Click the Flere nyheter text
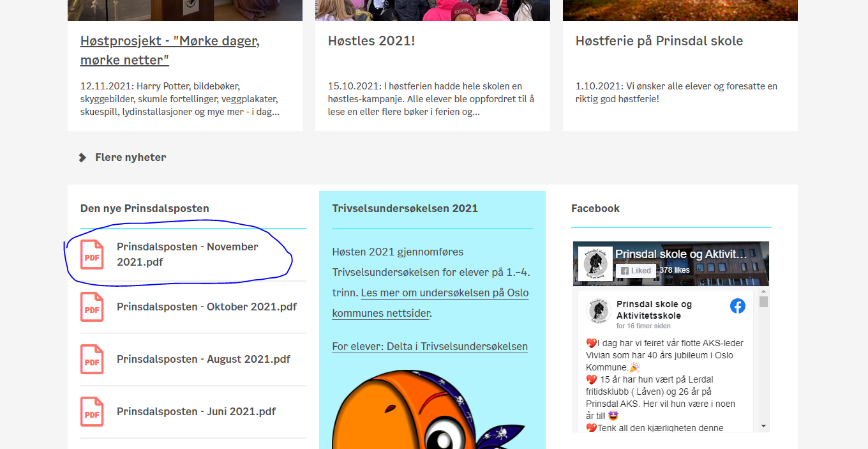This screenshot has width=868, height=449. tap(130, 157)
